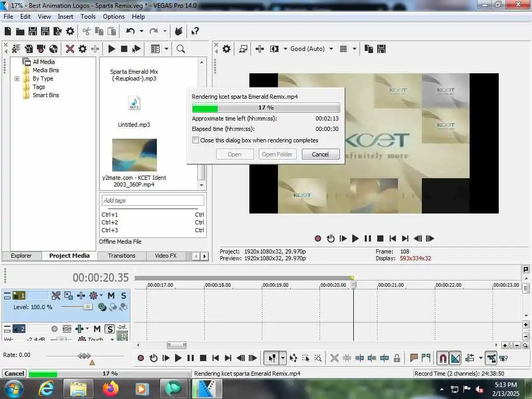This screenshot has width=532, height=399.
Task: Click Cancel in the rendering dialog
Action: tap(320, 154)
